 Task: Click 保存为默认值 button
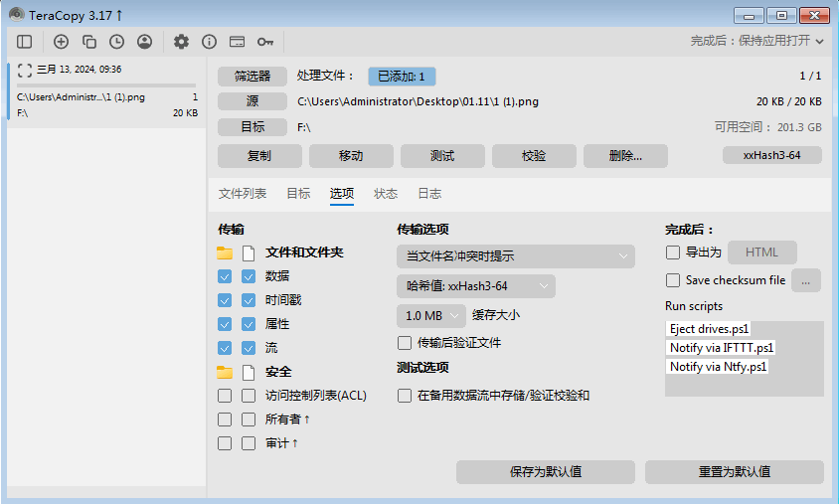[x=545, y=472]
